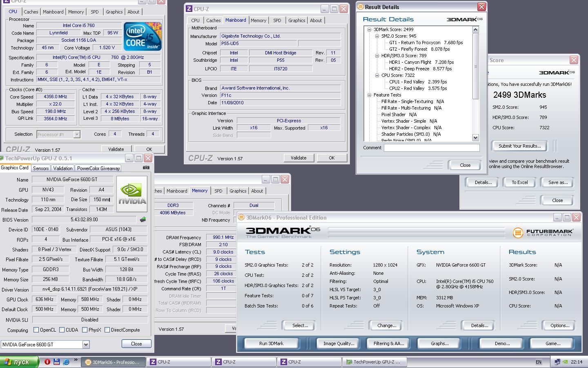Click Change settings button
Viewport: 588px width, 368px height.
tap(387, 325)
